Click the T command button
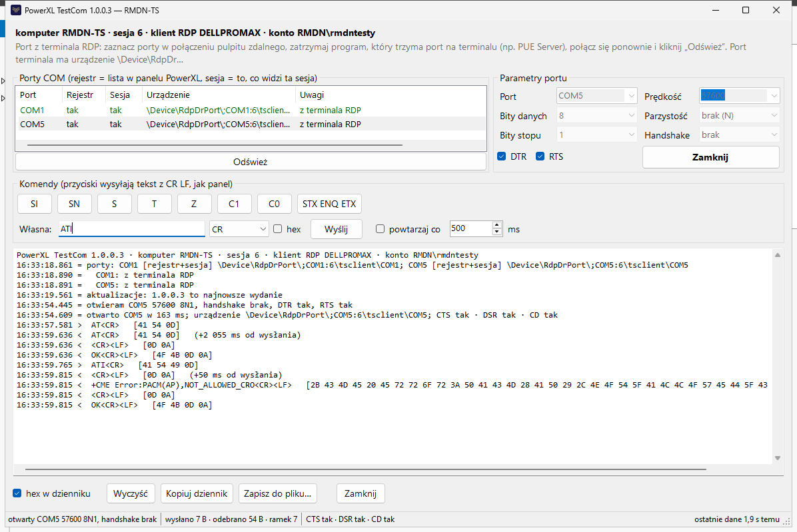 tap(155, 204)
